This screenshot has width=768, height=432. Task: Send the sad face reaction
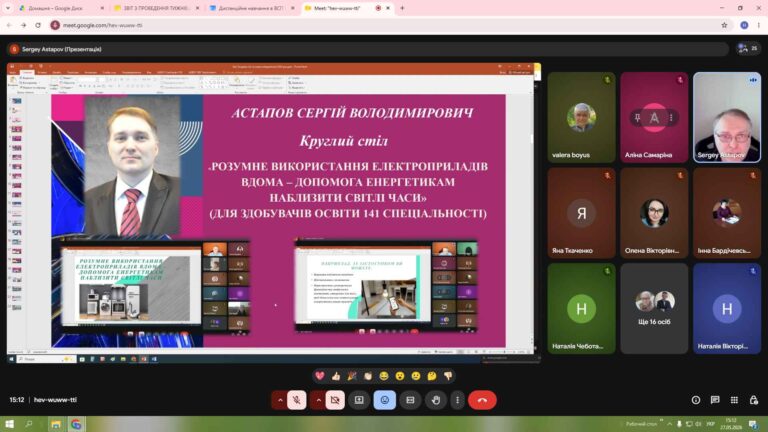pos(416,376)
